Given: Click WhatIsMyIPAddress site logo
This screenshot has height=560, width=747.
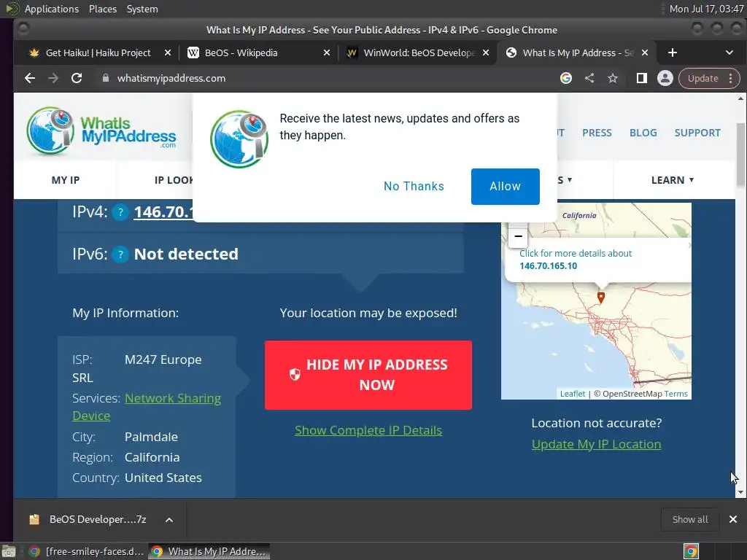Looking at the screenshot, I should coord(101,131).
